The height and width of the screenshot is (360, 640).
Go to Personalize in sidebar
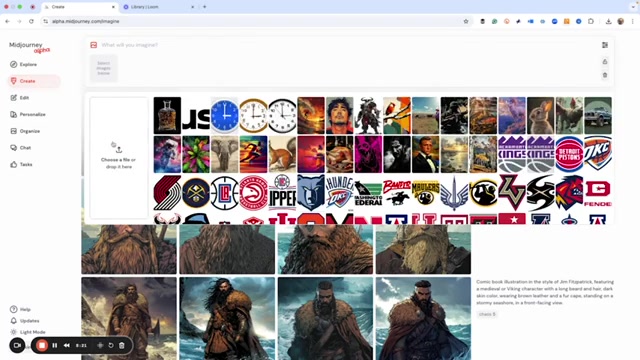pyautogui.click(x=28, y=114)
